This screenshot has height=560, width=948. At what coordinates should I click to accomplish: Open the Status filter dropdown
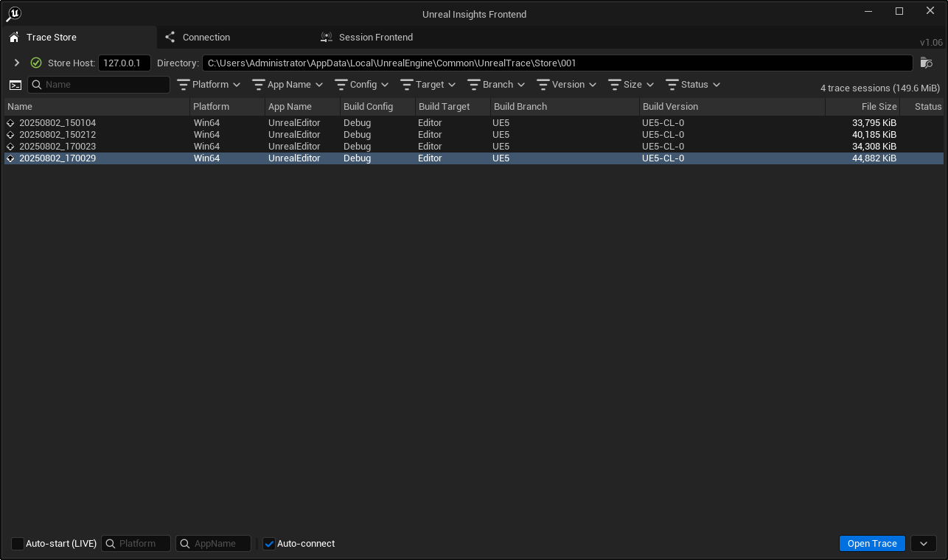point(693,85)
